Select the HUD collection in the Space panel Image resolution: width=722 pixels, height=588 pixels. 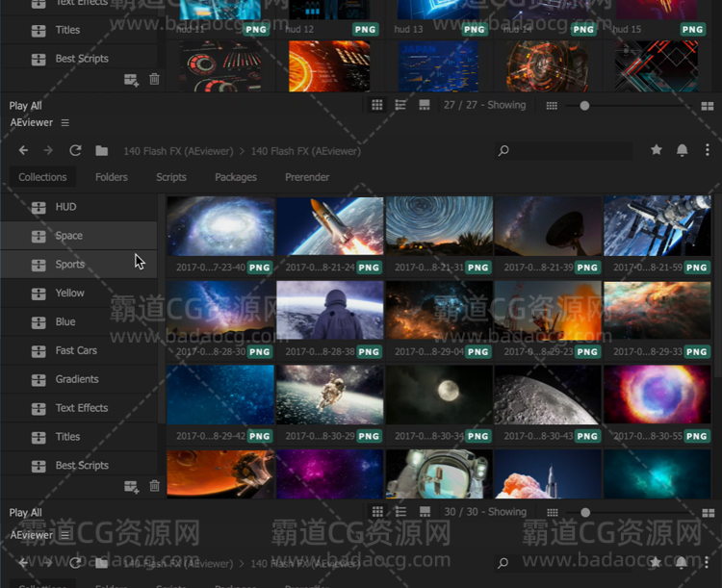[79, 207]
